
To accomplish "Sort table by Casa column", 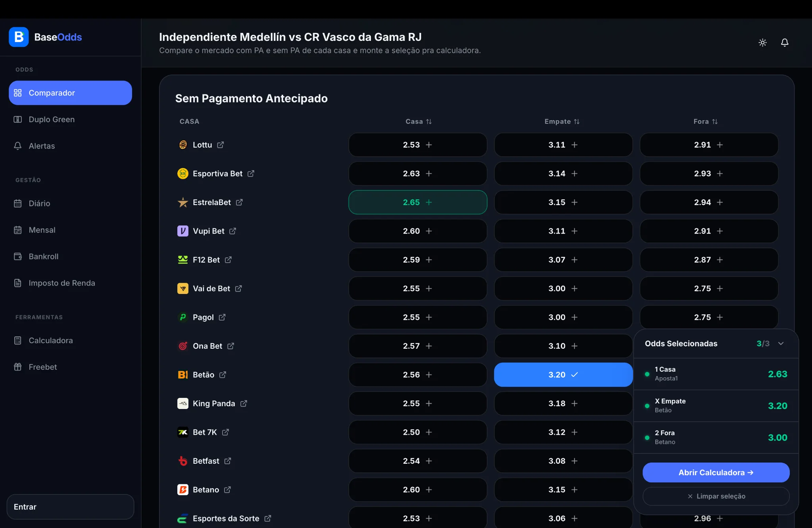I will tap(418, 121).
